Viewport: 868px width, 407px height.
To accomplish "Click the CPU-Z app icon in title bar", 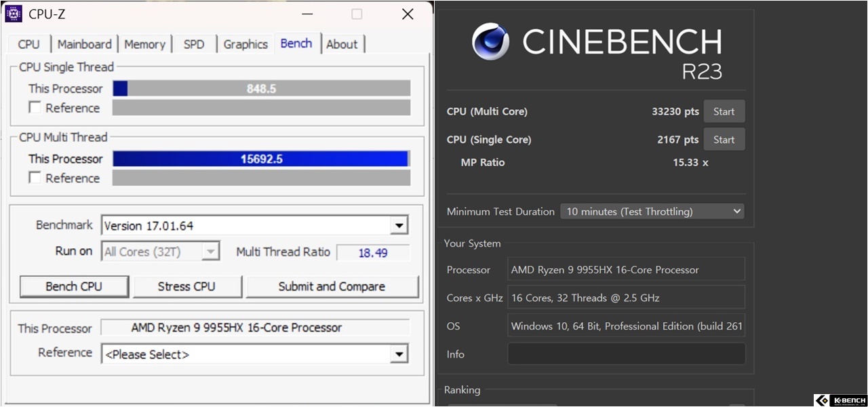I will [x=14, y=14].
